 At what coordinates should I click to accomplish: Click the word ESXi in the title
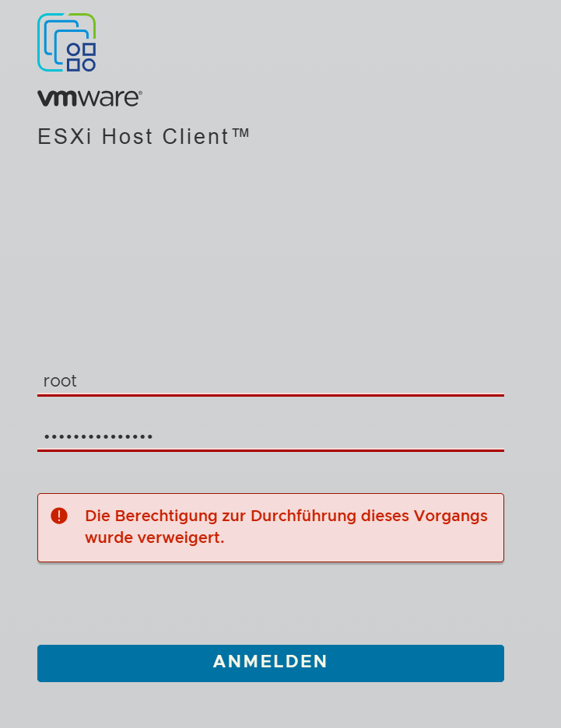point(65,137)
